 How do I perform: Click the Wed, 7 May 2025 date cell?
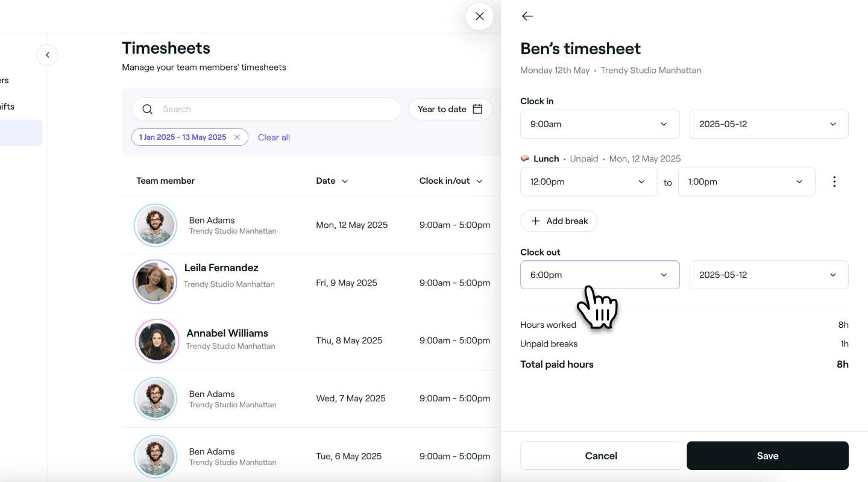coord(351,398)
